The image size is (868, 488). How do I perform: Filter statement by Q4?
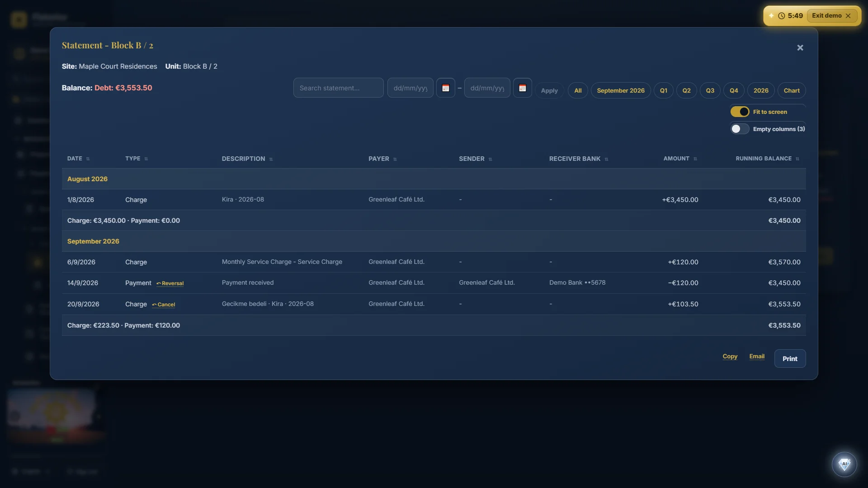[x=734, y=90]
